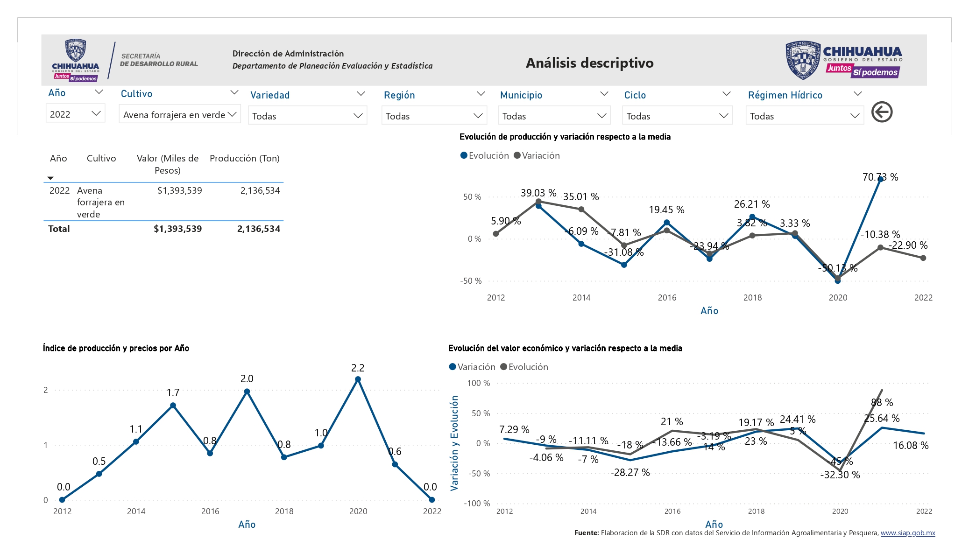Image resolution: width=969 pixels, height=560 pixels.
Task: Click the -22.90 % data label
Action: (x=908, y=245)
